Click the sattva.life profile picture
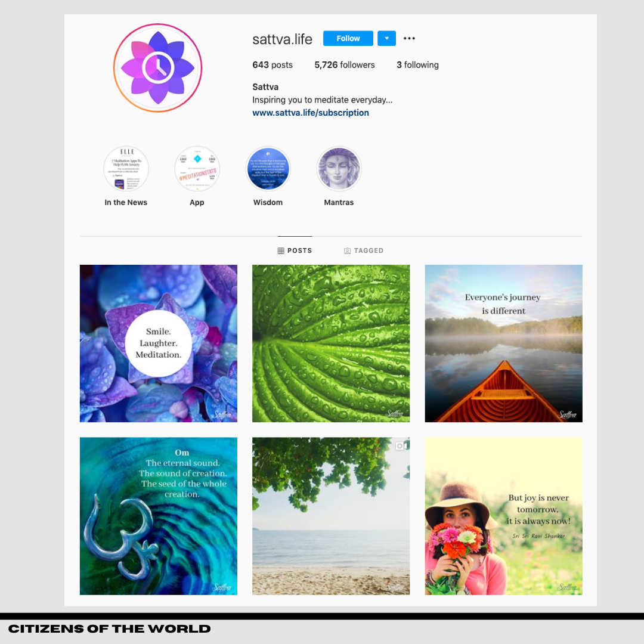Image resolution: width=644 pixels, height=644 pixels. click(x=157, y=68)
